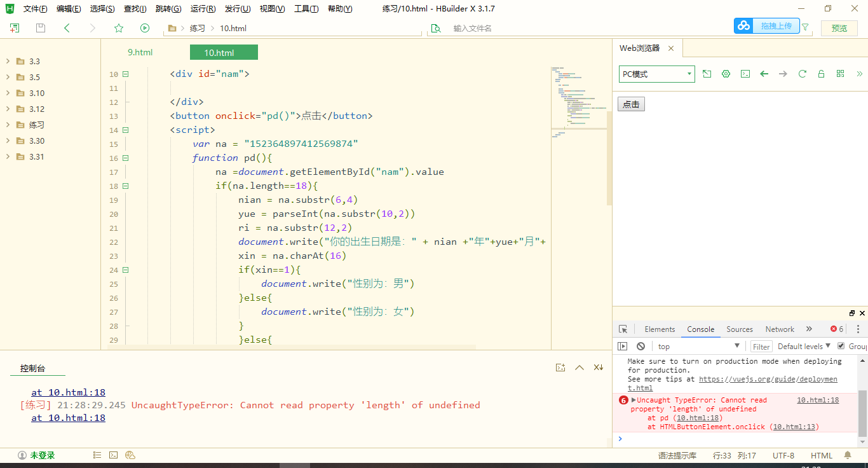This screenshot has width=868, height=468.
Task: Expand the 3.12 folder
Action: 8,109
